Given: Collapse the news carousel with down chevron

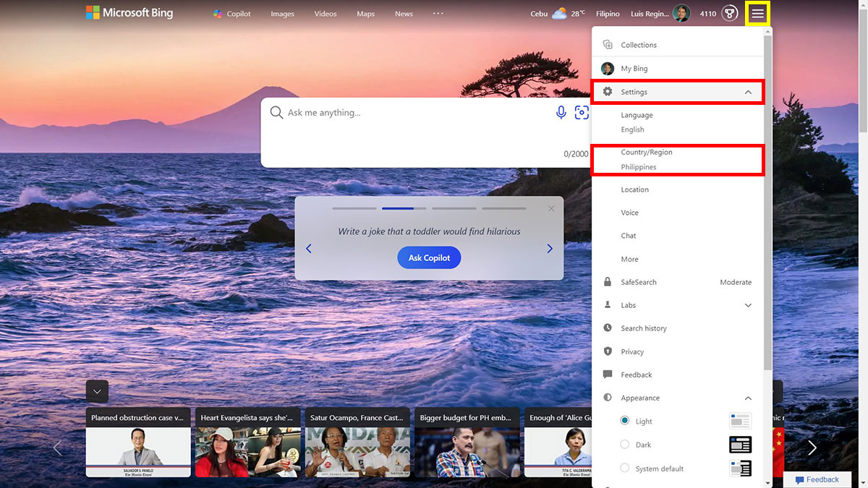Looking at the screenshot, I should pos(97,391).
